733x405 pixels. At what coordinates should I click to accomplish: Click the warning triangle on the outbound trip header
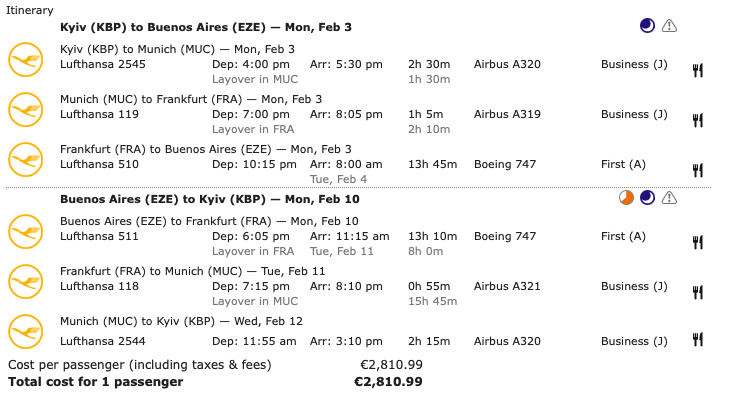(x=669, y=25)
